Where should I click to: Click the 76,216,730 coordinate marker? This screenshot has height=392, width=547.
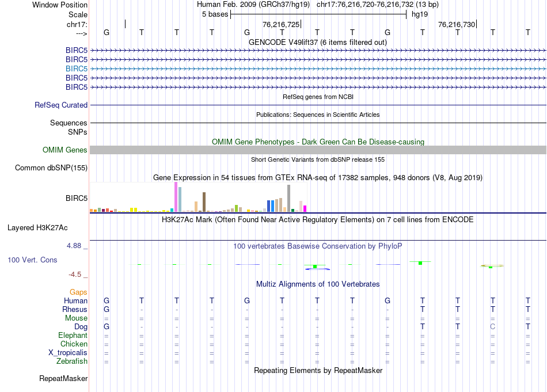pyautogui.click(x=457, y=24)
